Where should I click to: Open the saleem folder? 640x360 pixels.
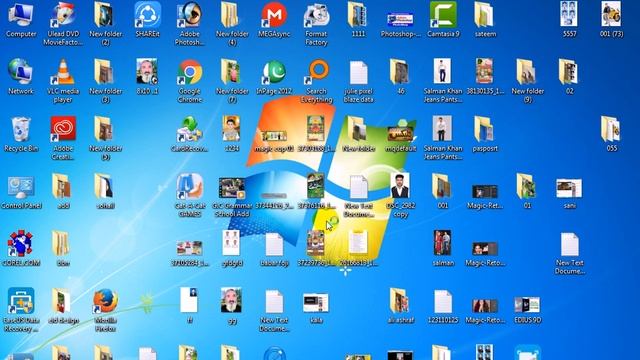pos(485,20)
